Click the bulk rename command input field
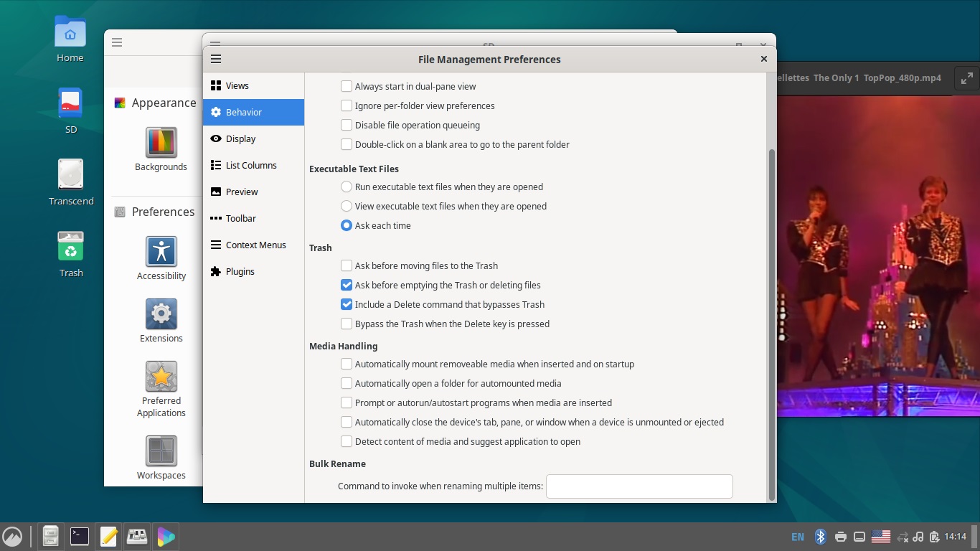980x551 pixels. pos(639,486)
